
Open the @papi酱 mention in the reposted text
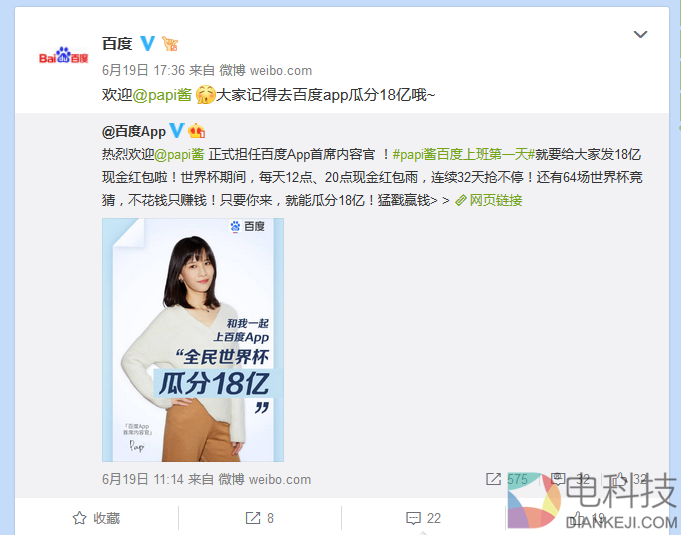(x=179, y=154)
